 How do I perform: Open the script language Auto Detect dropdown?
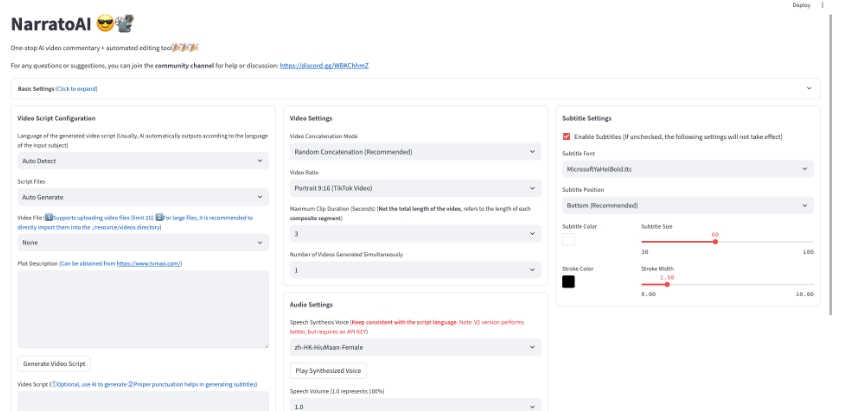[x=143, y=161]
